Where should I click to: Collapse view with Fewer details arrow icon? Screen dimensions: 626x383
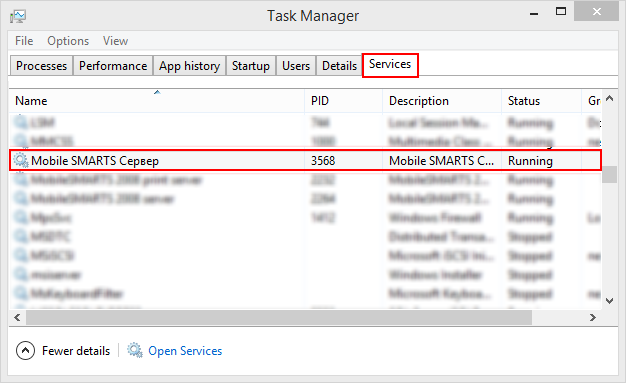tap(25, 350)
